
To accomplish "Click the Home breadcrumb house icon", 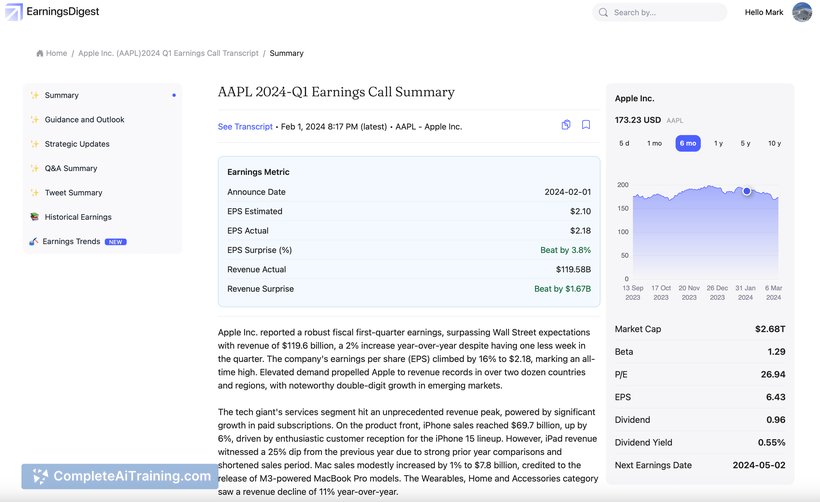I will pyautogui.click(x=40, y=53).
